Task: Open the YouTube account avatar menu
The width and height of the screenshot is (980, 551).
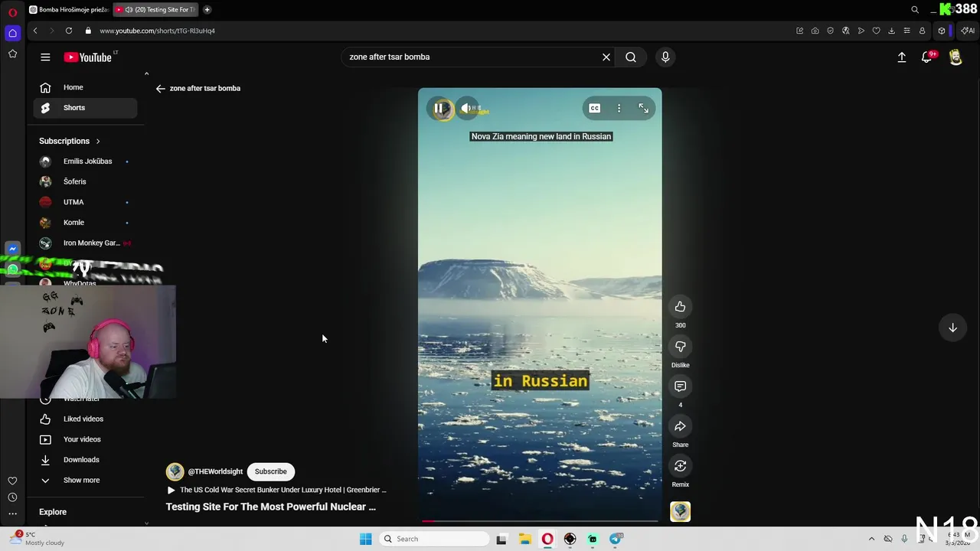Action: 955,57
